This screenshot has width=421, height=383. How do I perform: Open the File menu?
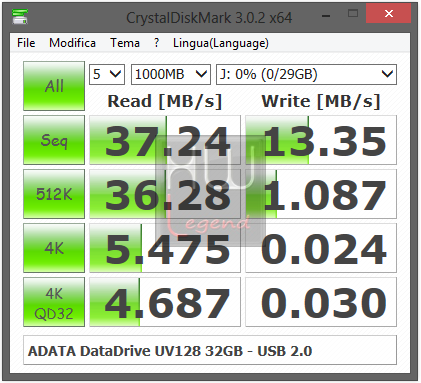tap(26, 43)
